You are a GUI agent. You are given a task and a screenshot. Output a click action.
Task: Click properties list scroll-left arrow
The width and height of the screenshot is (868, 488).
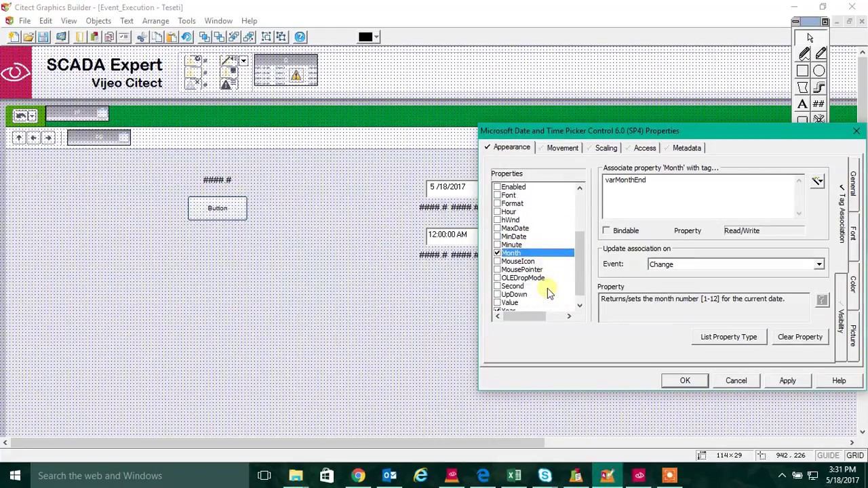(498, 317)
